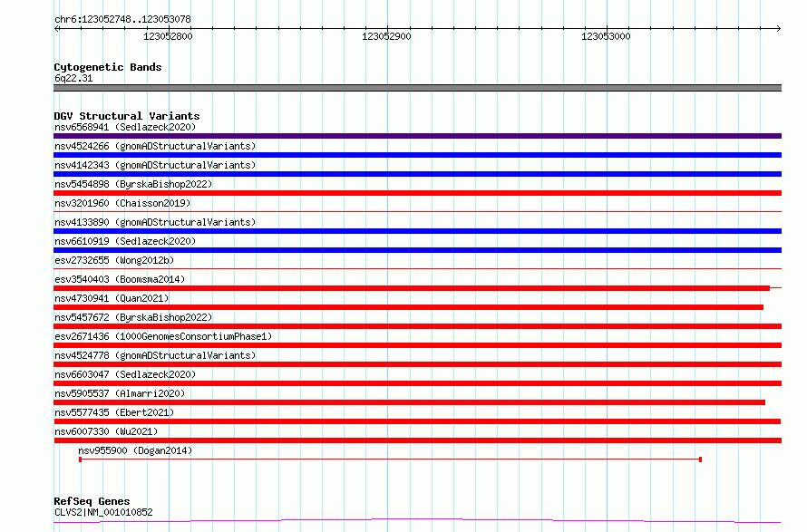Click the red nsv4730941 variant bar
Image resolution: width=807 pixels, height=532 pixels.
tap(409, 307)
